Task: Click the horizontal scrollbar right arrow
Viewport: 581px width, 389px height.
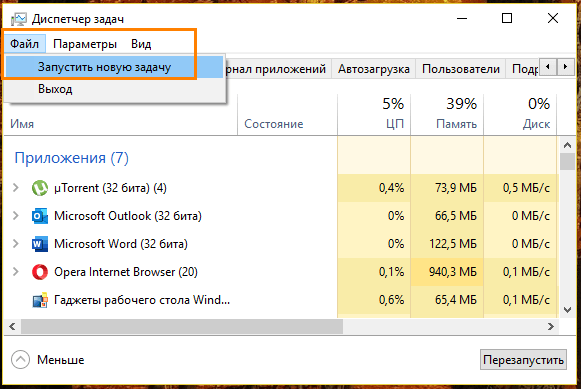Action: click(551, 326)
